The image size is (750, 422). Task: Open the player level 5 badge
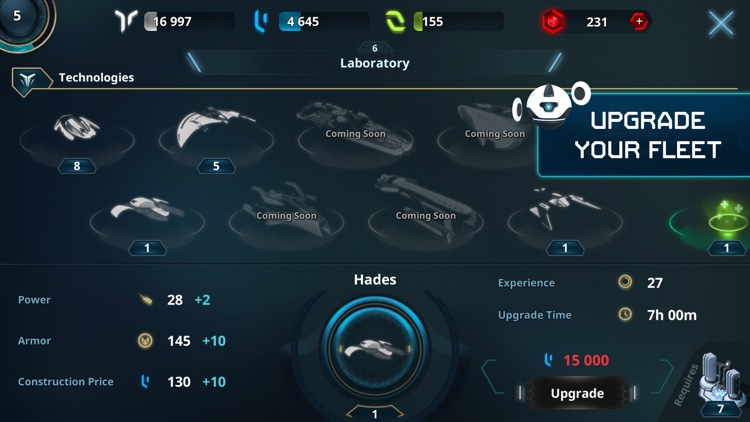tap(23, 19)
